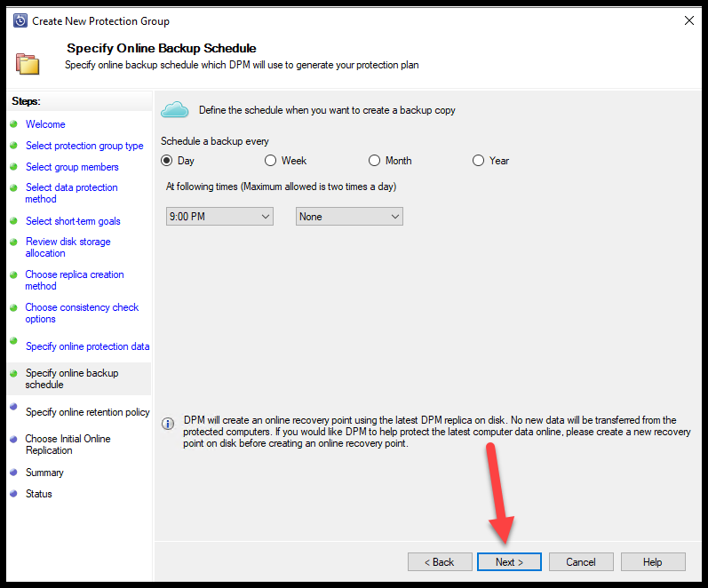Viewport: 708px width, 588px height.
Task: Click the info icon beside DPM note
Action: pyautogui.click(x=168, y=424)
